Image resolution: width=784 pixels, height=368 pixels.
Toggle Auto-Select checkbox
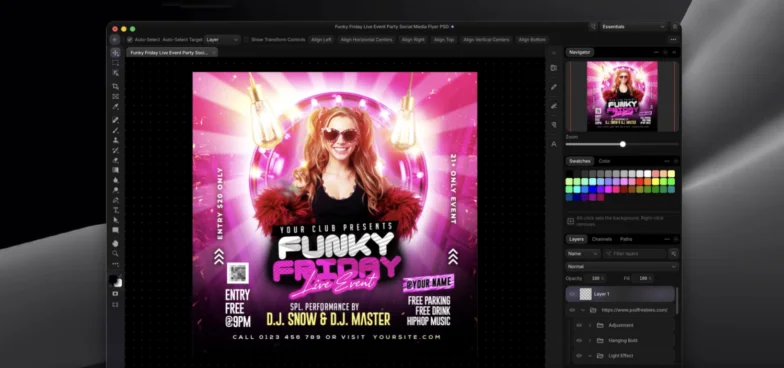[x=130, y=40]
